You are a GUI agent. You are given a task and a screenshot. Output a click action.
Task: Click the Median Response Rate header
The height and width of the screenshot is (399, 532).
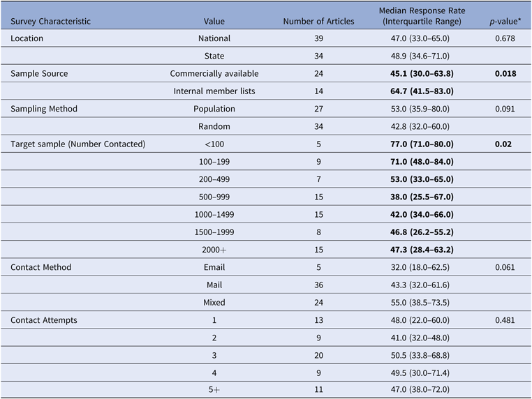[x=422, y=16]
